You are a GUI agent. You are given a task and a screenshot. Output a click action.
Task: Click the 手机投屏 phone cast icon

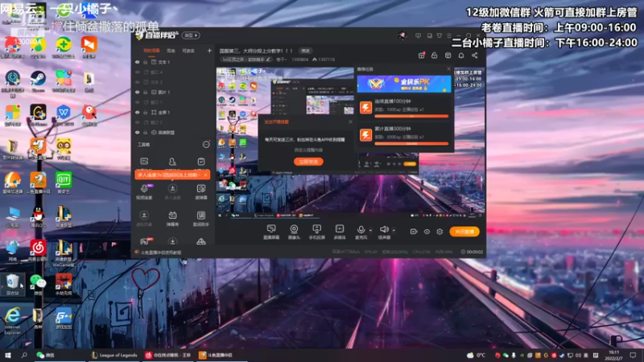(x=316, y=229)
